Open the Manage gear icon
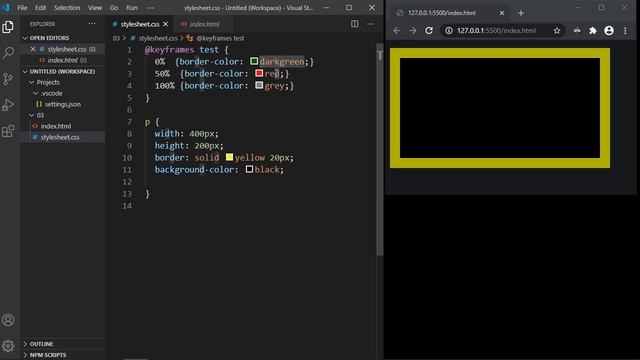The height and width of the screenshot is (360, 640). [x=8, y=346]
